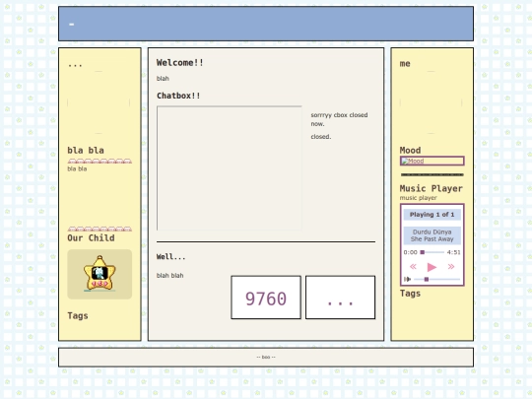Click the 'Mood' heading
The image size is (532, 399).
[x=410, y=150]
